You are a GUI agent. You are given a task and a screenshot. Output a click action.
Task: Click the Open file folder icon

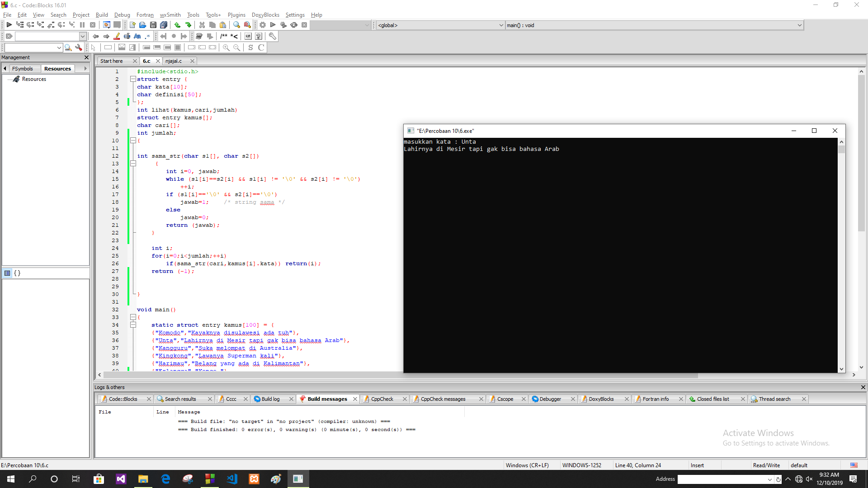coord(142,25)
